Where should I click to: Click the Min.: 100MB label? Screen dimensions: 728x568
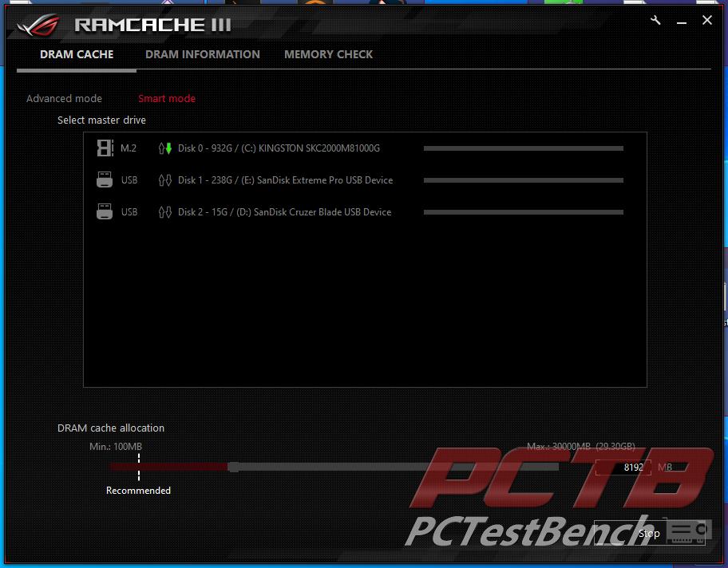pyautogui.click(x=116, y=447)
